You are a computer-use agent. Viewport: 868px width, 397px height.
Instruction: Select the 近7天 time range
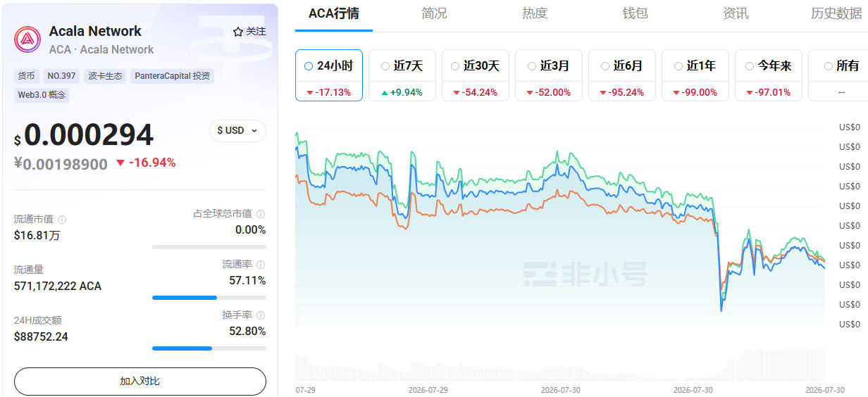click(402, 75)
